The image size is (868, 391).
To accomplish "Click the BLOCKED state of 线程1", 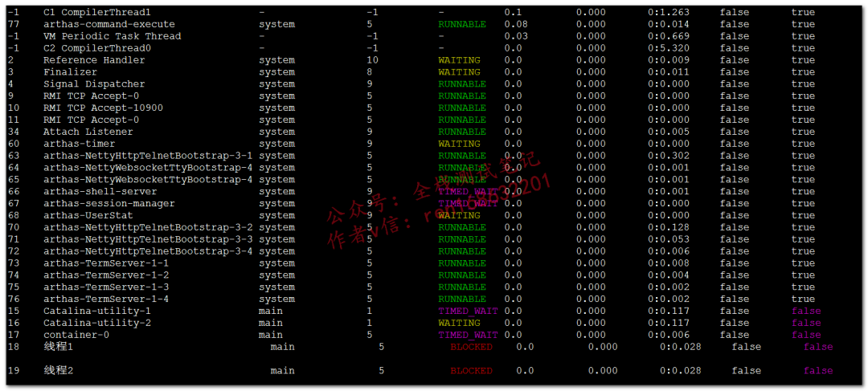I will pos(471,348).
